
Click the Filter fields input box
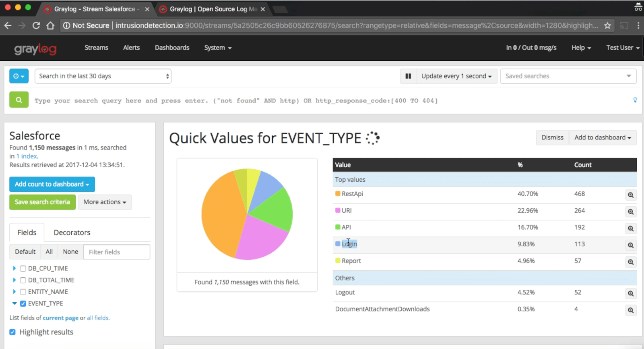tap(117, 252)
